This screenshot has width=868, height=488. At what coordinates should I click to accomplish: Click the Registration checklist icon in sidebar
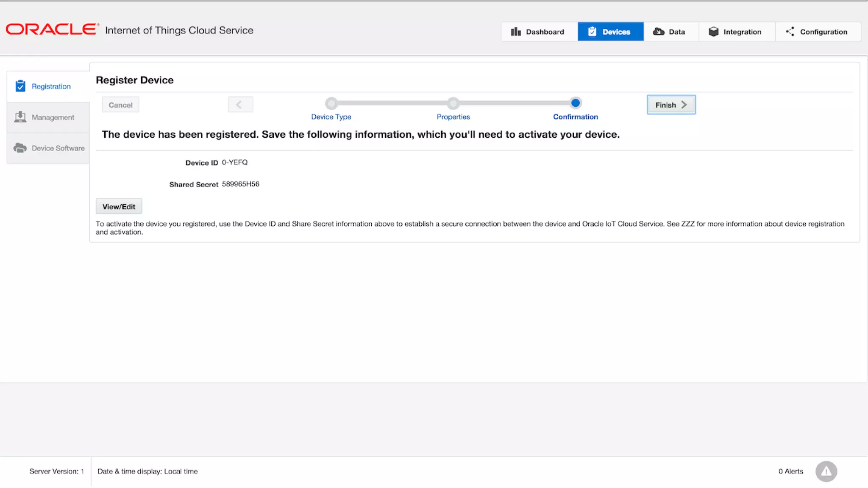point(20,86)
